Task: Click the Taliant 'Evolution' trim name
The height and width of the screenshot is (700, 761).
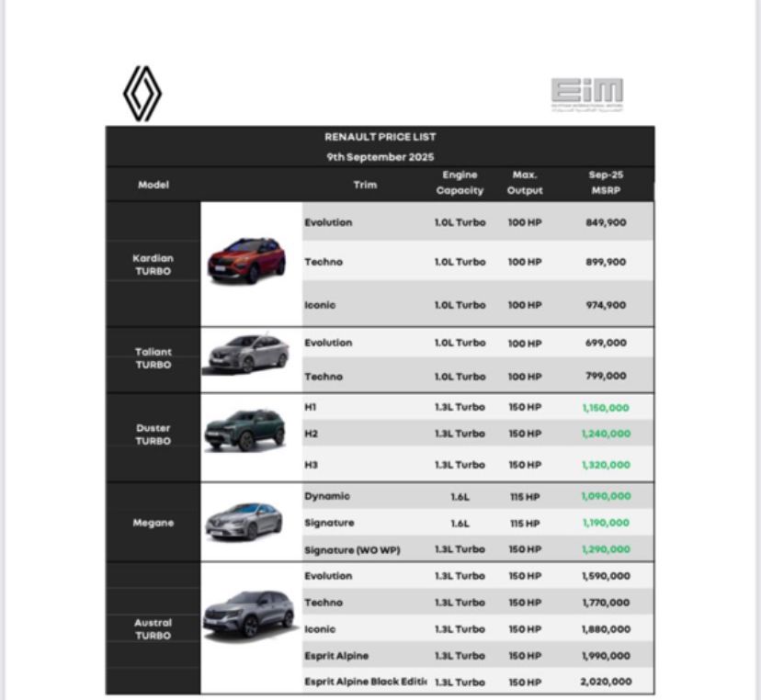Action: 328,343
